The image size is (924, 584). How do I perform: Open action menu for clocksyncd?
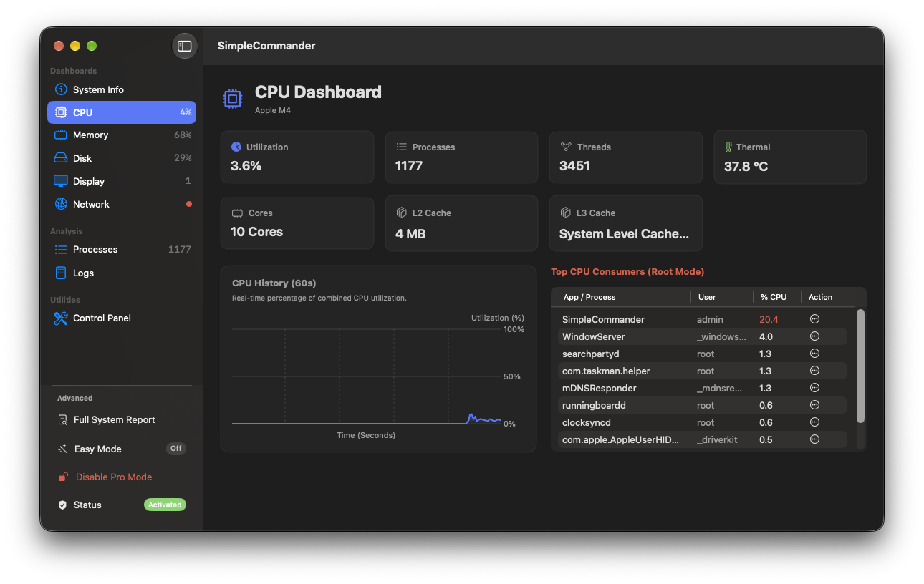coord(814,422)
